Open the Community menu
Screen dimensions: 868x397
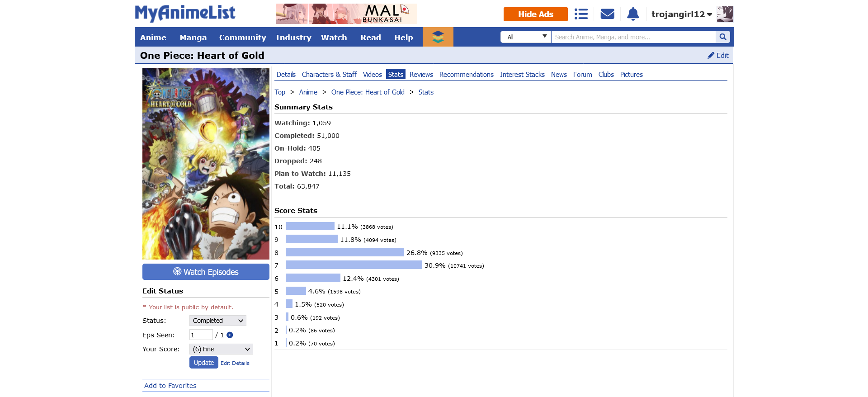tap(242, 38)
